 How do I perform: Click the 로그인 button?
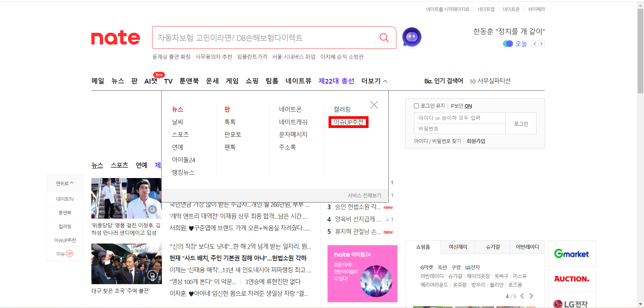tap(521, 124)
